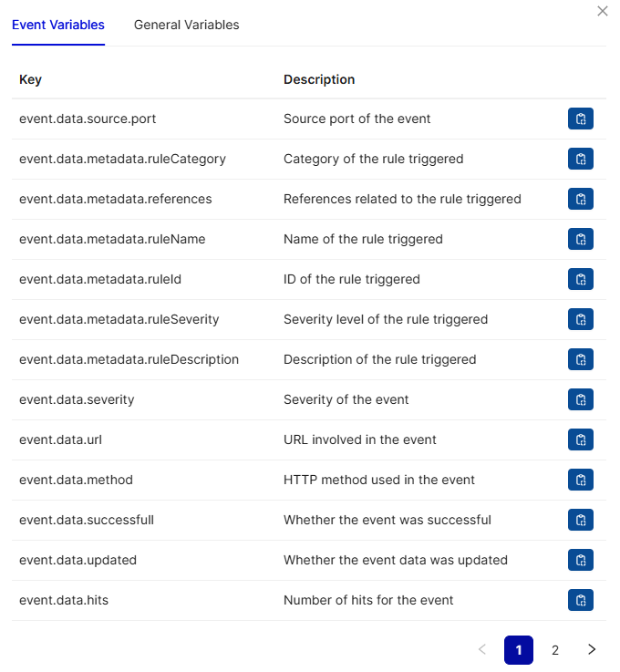Select page 1 in pagination

(519, 650)
